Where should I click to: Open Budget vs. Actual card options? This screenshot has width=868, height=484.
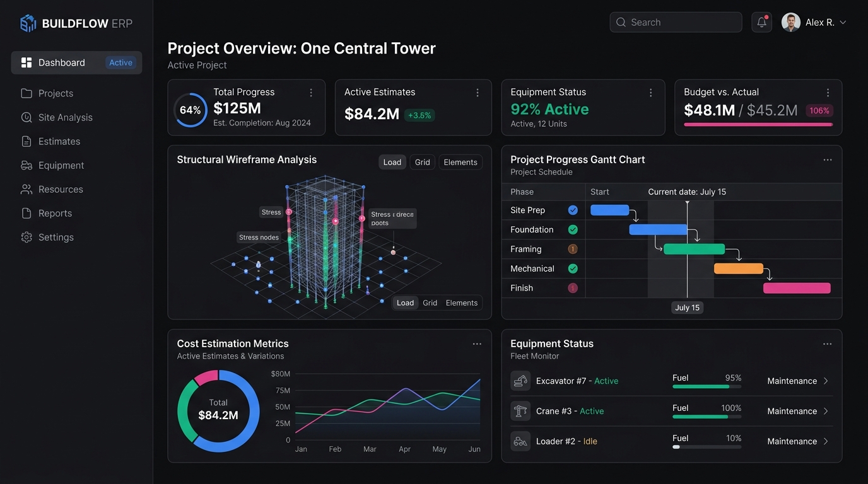point(828,93)
